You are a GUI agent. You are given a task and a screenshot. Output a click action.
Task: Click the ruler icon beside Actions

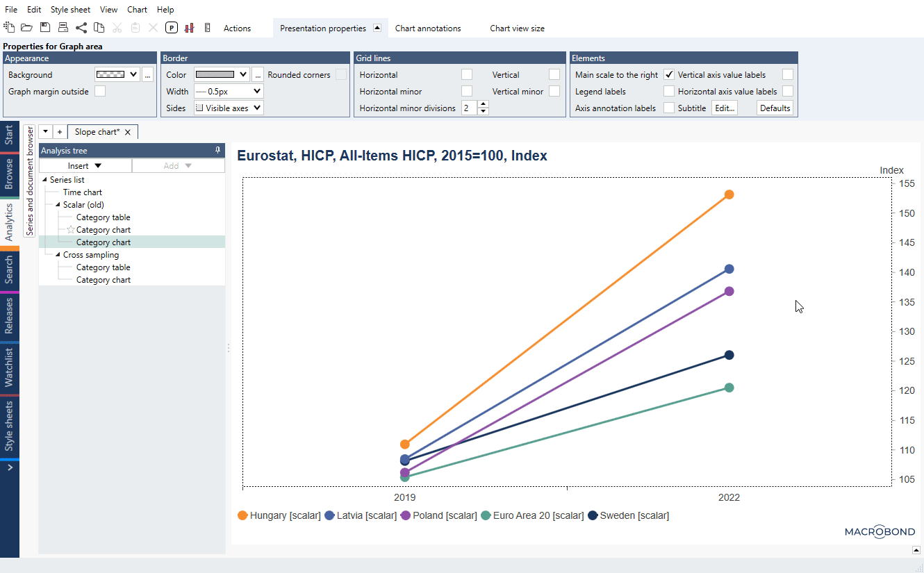pos(207,28)
